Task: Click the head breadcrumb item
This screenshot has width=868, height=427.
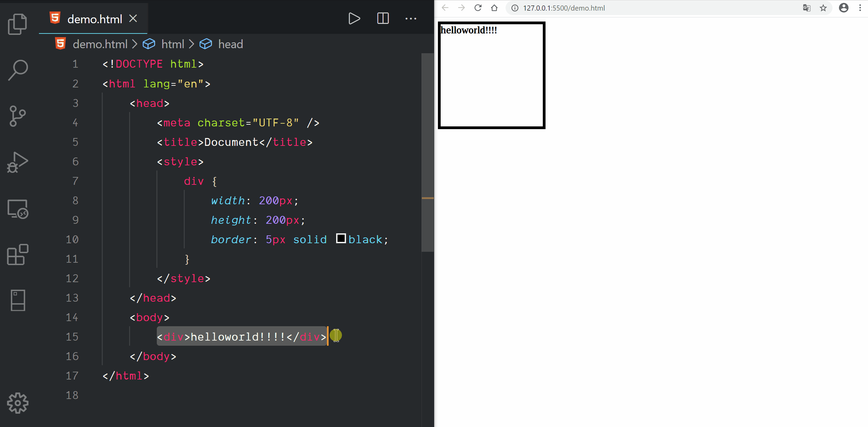Action: coord(231,44)
